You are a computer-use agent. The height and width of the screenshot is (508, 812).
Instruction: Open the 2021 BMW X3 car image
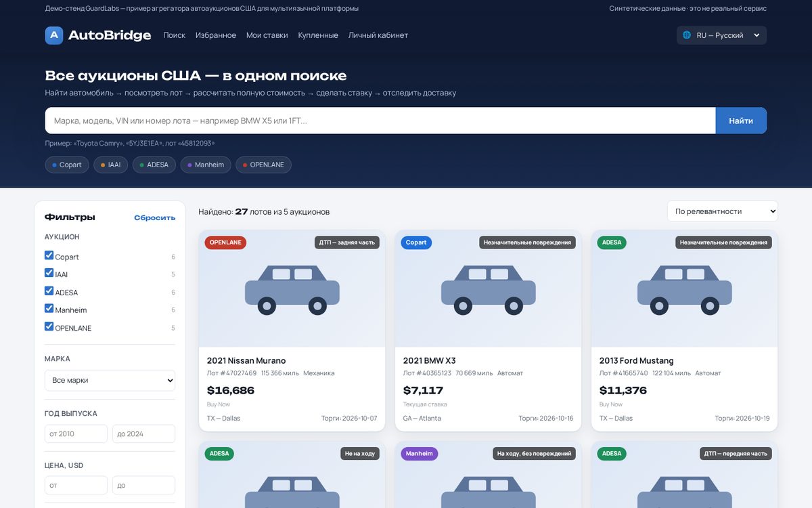[x=488, y=289]
